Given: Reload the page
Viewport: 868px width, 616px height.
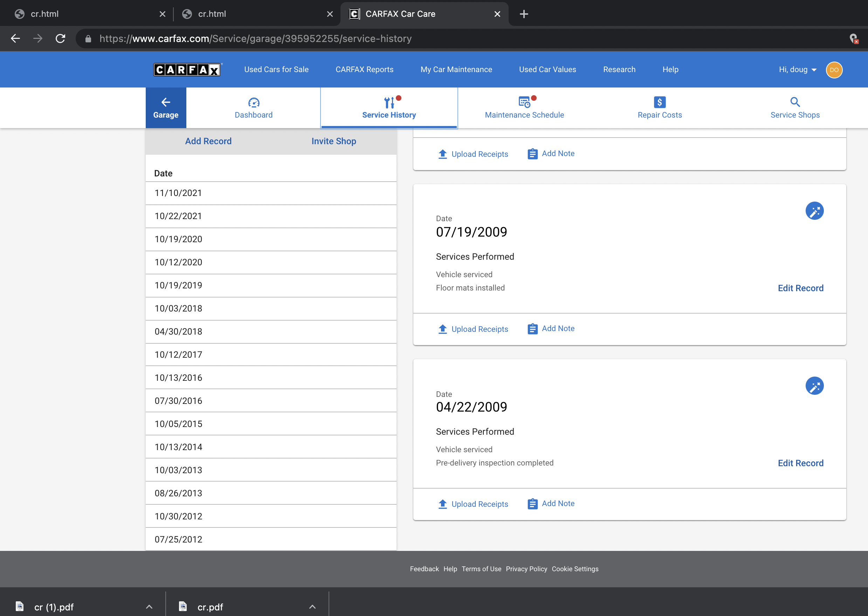Looking at the screenshot, I should point(60,38).
